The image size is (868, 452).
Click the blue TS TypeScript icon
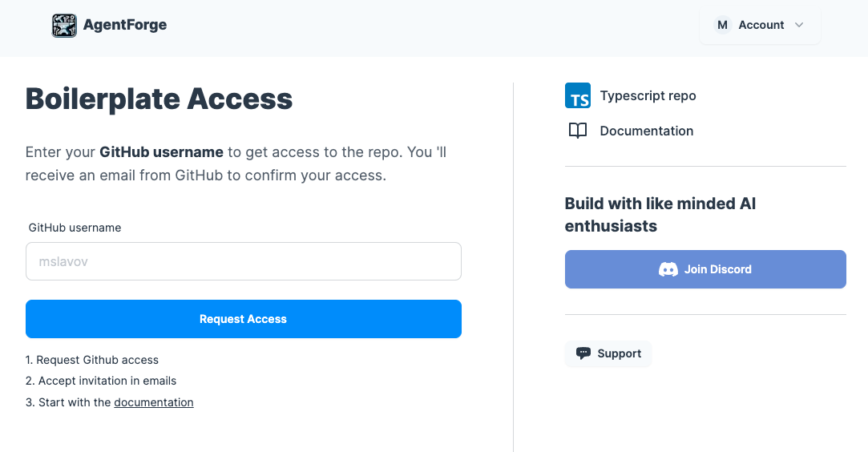click(x=577, y=95)
